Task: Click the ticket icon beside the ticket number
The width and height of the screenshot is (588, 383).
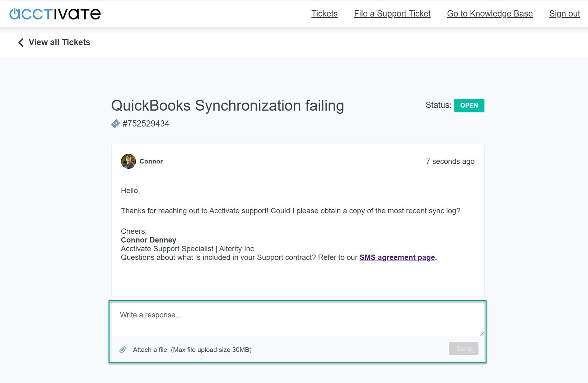Action: tap(115, 123)
